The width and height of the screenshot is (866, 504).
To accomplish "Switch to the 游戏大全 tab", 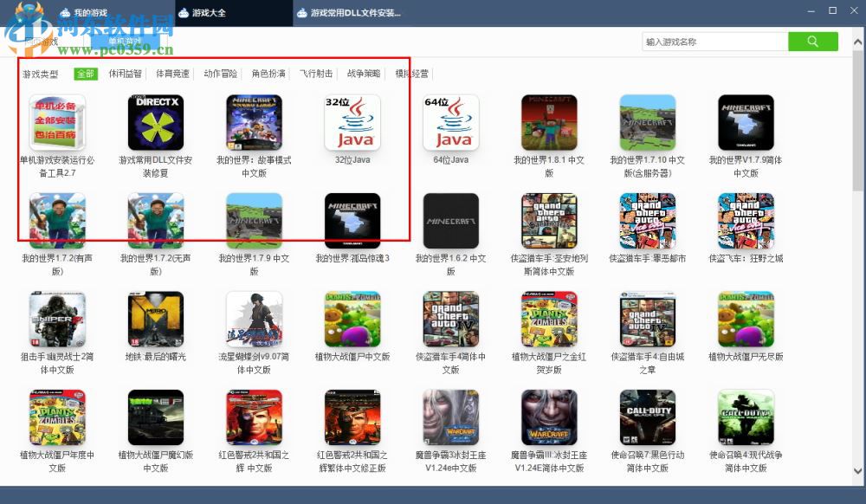I will click(x=234, y=13).
